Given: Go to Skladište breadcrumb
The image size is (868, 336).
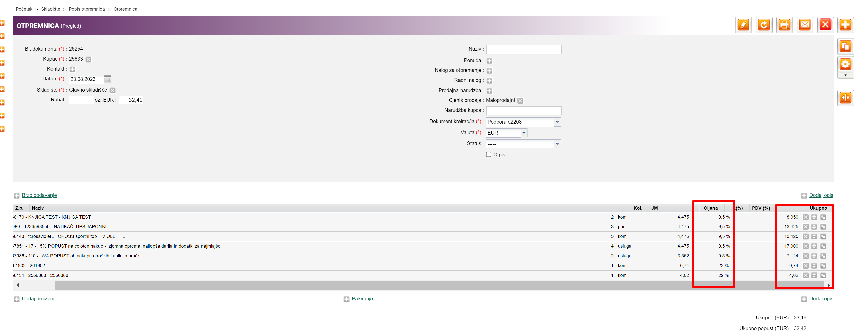Looking at the screenshot, I should 50,9.
